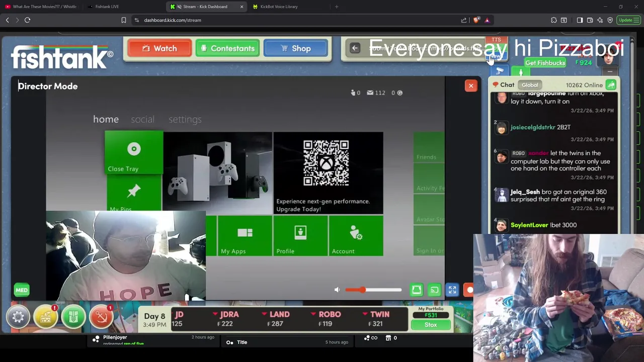Click the cast to device icon
Image resolution: width=644 pixels, height=362 pixels.
pos(434,290)
